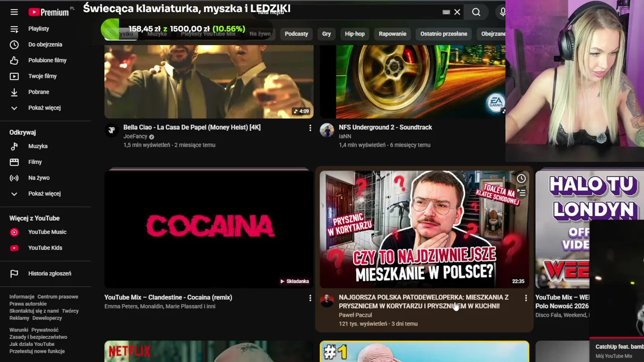The height and width of the screenshot is (362, 644).
Task: Open Paweł Paczul channel avatar
Action: coord(327,300)
